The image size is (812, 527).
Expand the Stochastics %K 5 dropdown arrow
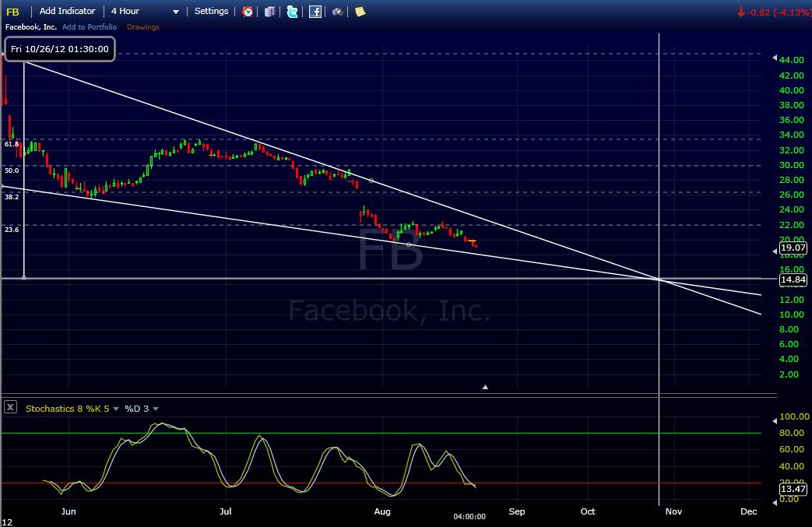pos(115,409)
